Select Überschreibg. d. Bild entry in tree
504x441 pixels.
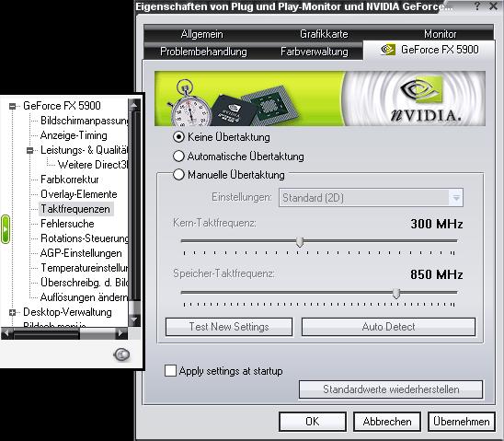(x=85, y=283)
